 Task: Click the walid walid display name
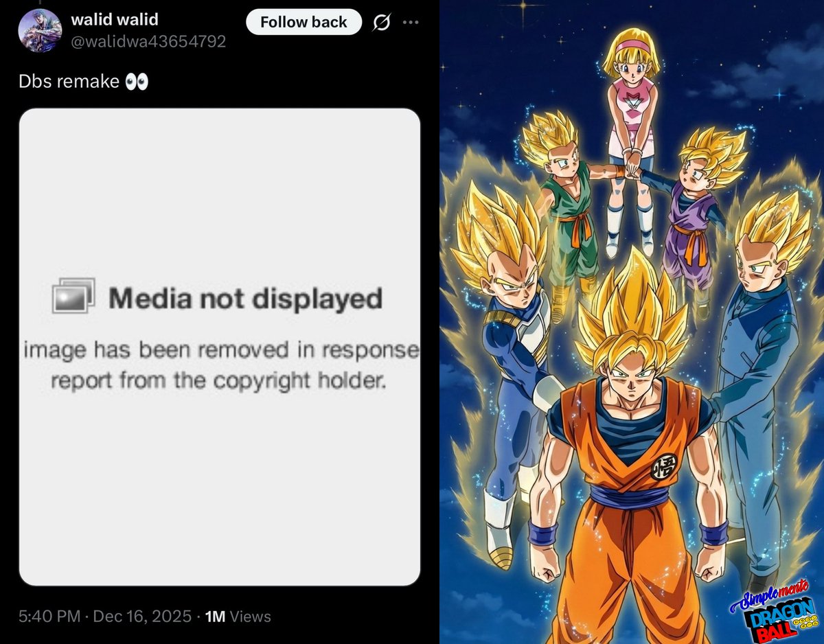(x=115, y=19)
